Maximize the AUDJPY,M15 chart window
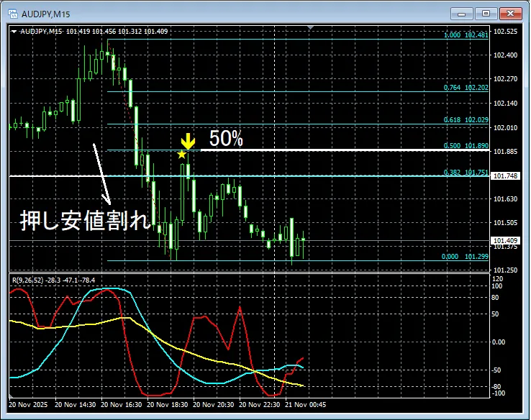The width and height of the screenshot is (531, 420). click(486, 14)
